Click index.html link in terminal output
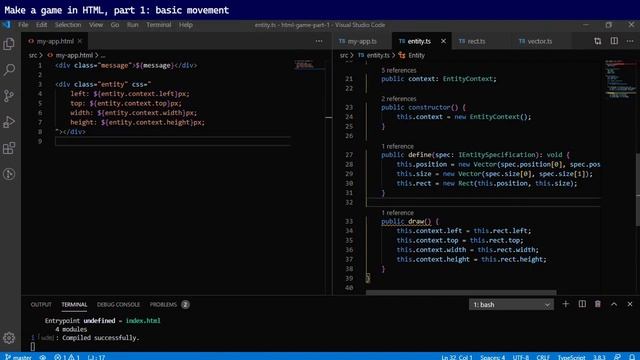Viewport: 640px width, 360px height. [x=143, y=321]
